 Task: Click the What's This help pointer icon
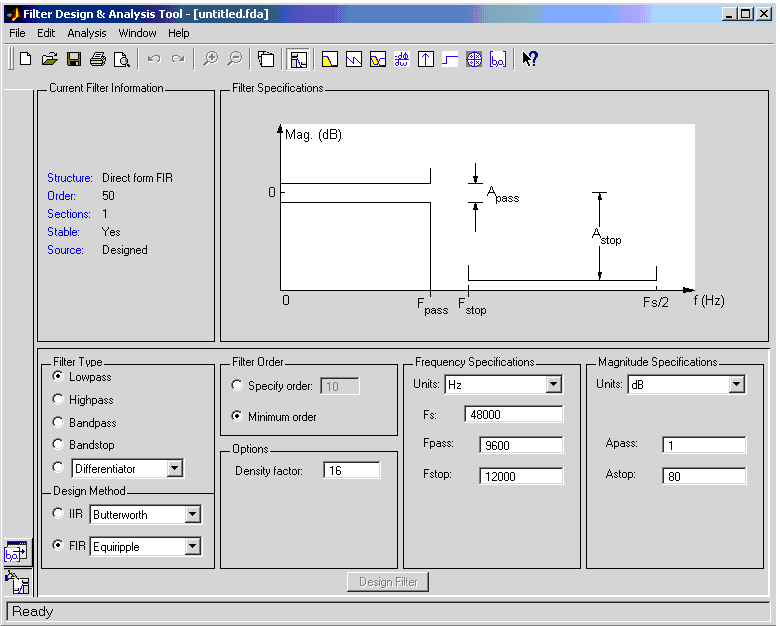click(530, 59)
